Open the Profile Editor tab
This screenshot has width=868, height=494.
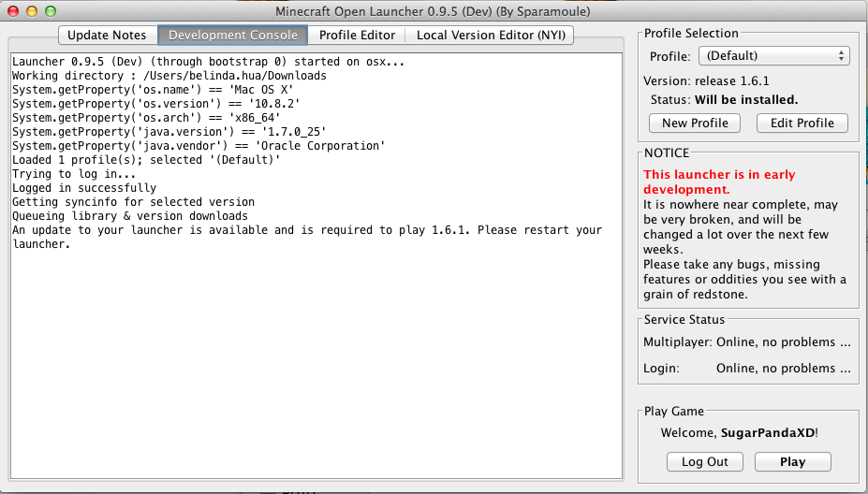tap(357, 36)
